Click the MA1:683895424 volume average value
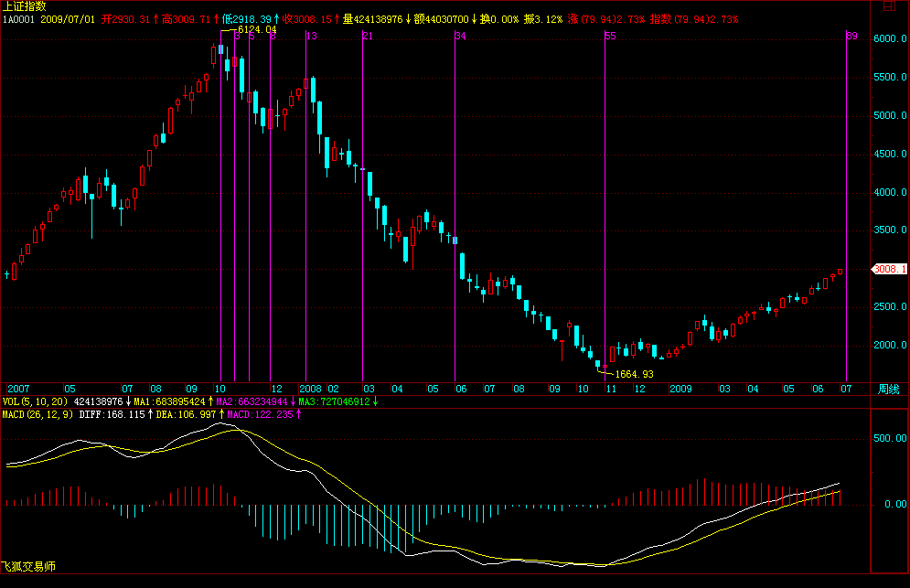The image size is (910, 588). tap(169, 401)
